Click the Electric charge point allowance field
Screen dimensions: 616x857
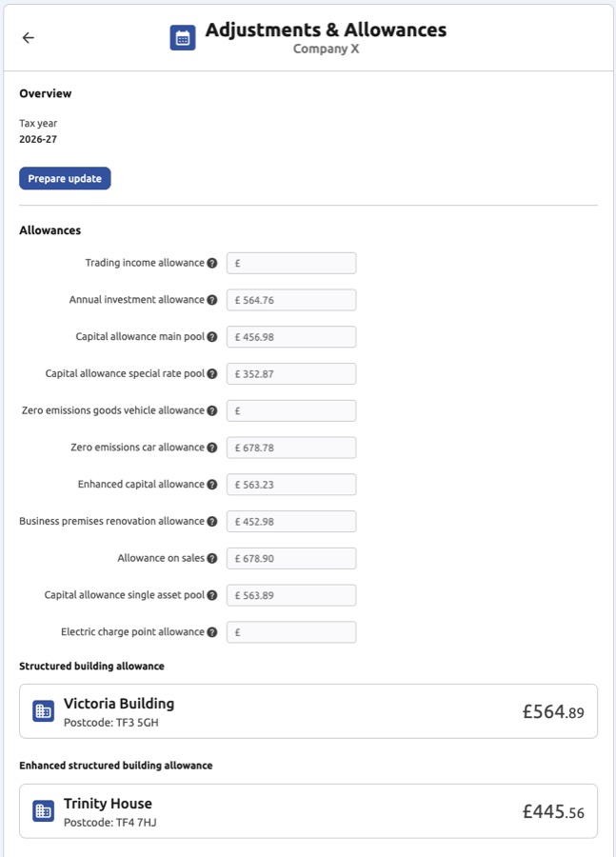pos(290,631)
